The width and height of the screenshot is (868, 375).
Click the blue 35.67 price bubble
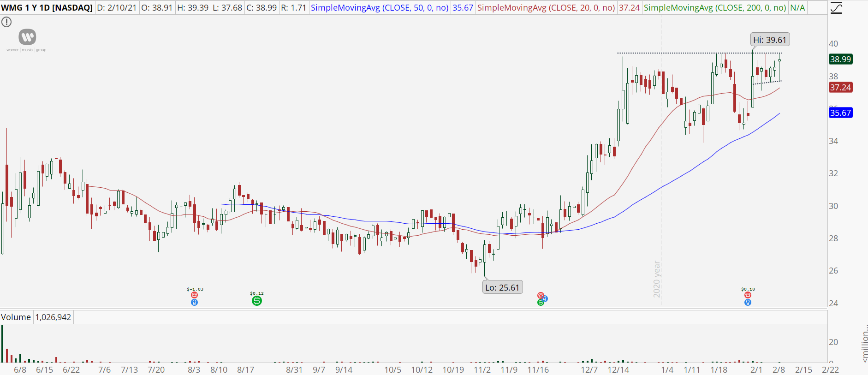click(840, 113)
